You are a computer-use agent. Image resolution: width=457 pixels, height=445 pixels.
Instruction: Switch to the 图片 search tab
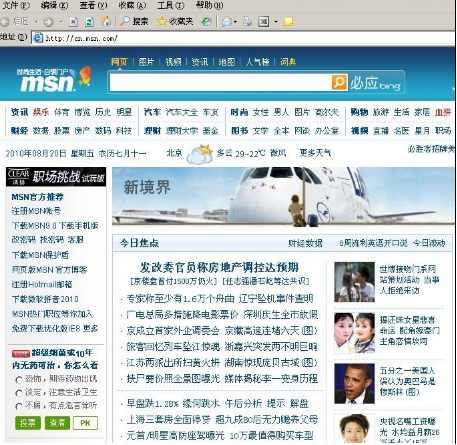tap(146, 62)
